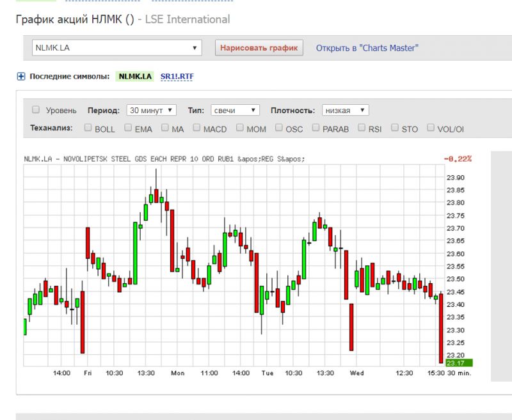Screen dimensions: 512x420
Task: Click the green 23.17 current price label
Action: click(459, 363)
